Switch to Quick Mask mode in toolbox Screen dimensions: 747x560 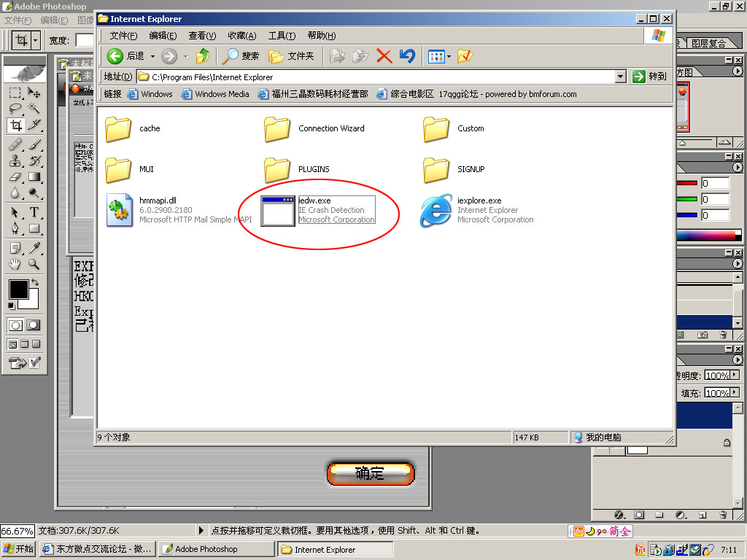click(x=34, y=325)
